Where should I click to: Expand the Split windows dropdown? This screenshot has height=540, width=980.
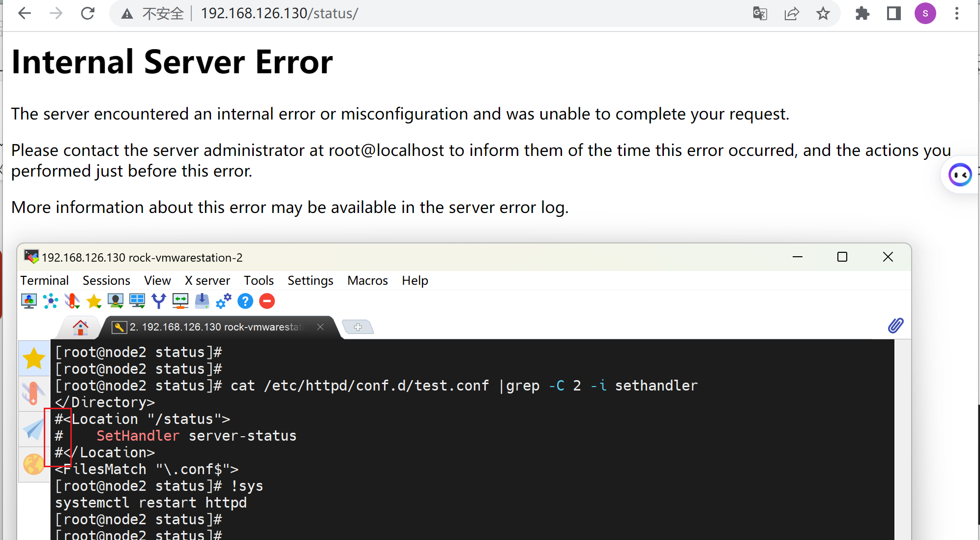pos(137,301)
